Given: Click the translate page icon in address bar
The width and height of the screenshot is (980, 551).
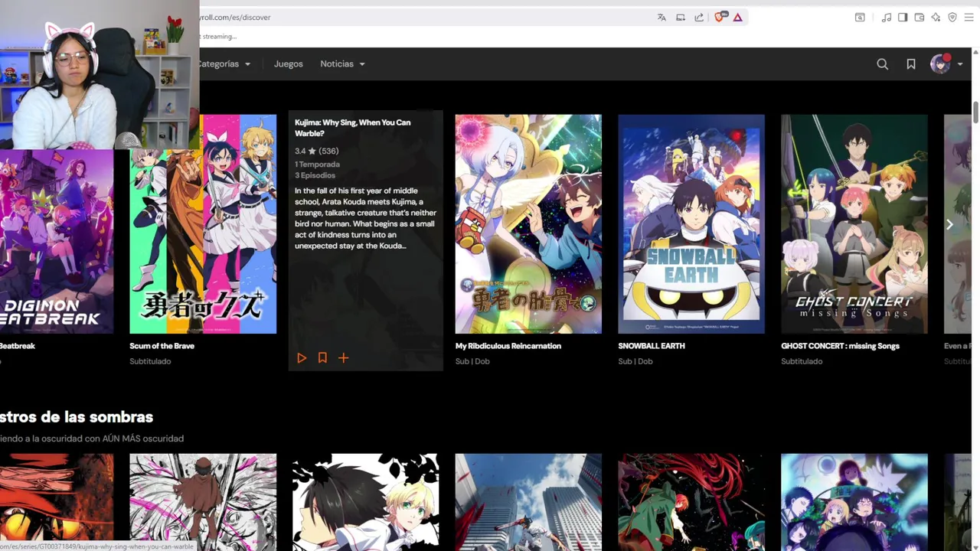Looking at the screenshot, I should click(x=661, y=18).
